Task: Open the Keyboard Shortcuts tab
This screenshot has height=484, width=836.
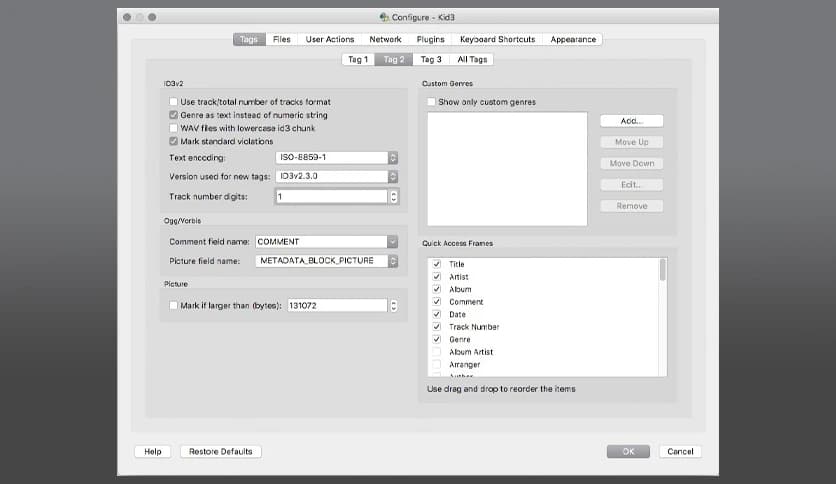Action: click(x=497, y=39)
